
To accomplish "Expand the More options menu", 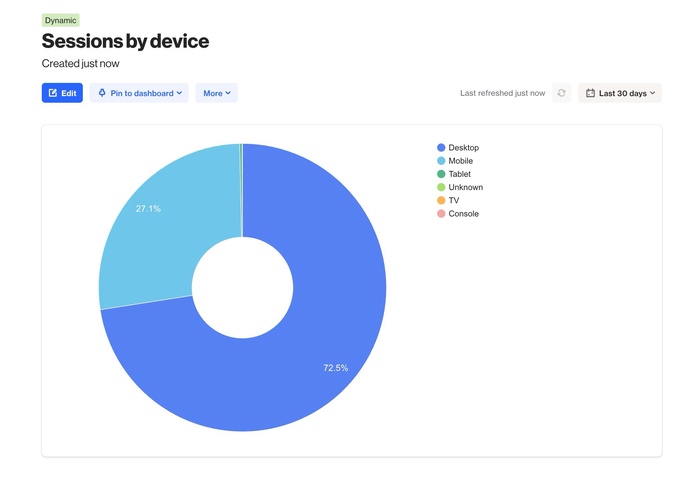I will [x=216, y=93].
